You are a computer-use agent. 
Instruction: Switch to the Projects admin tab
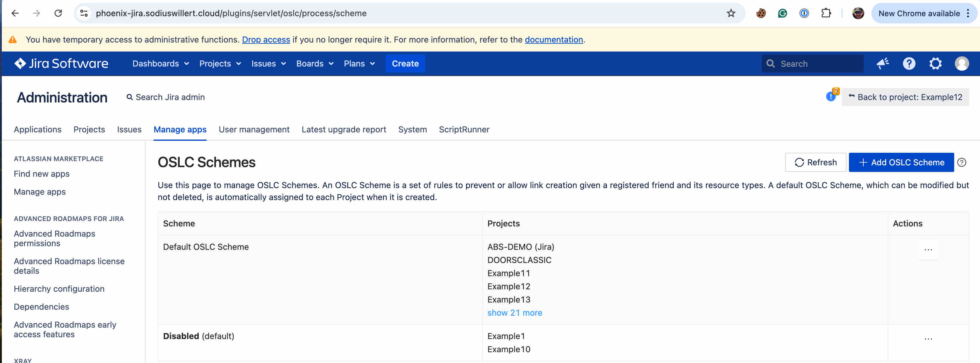[89, 130]
